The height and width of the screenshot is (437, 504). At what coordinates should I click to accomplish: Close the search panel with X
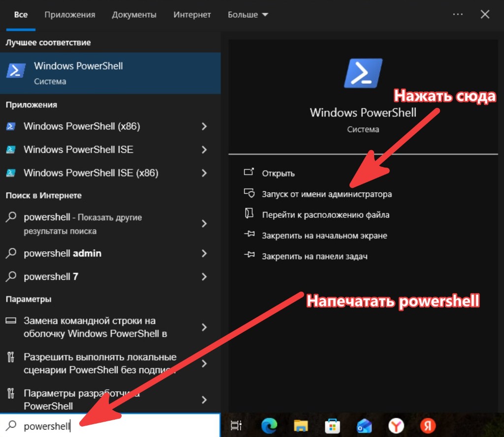pyautogui.click(x=485, y=14)
